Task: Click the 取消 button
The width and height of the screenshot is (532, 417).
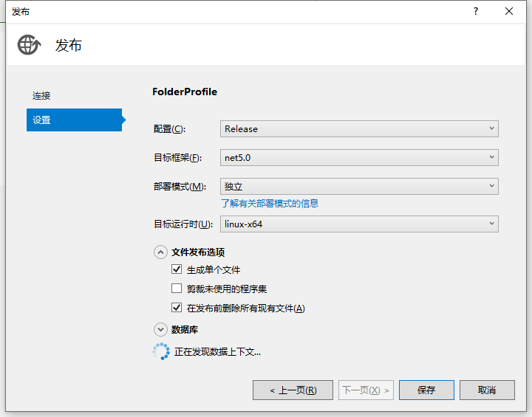Action: (x=487, y=390)
